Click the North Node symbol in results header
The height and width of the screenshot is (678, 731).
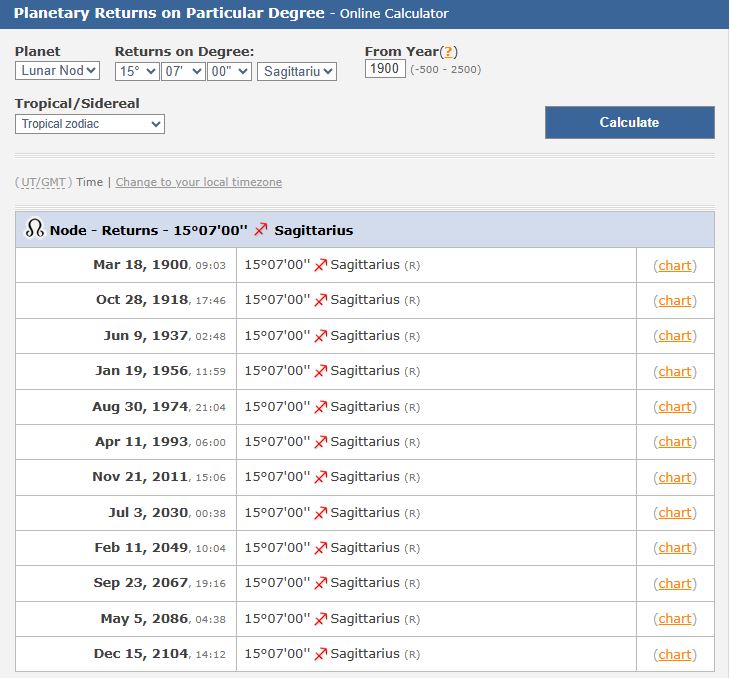pyautogui.click(x=35, y=228)
